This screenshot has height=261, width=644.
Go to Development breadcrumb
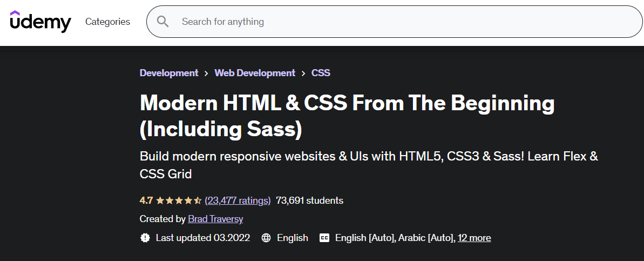[169, 73]
